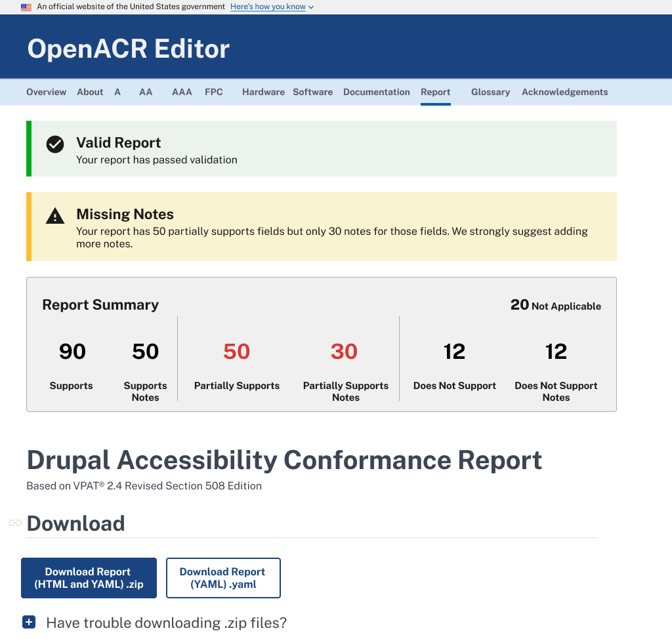
Task: Click the anchor link icon beside Download heading
Action: (x=15, y=523)
